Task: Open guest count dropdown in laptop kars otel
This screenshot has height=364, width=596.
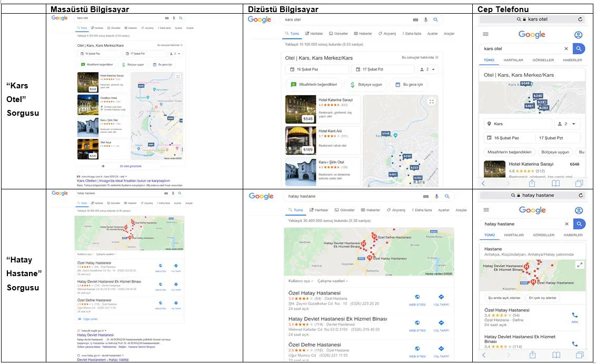Action: tap(428, 69)
